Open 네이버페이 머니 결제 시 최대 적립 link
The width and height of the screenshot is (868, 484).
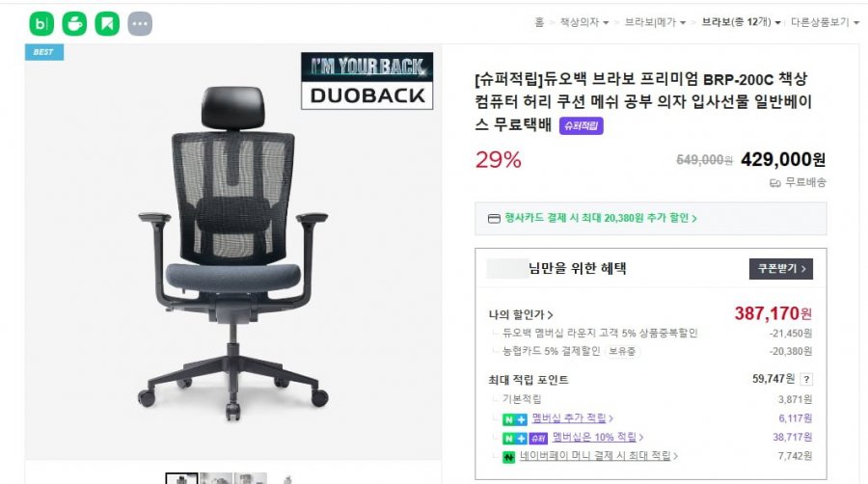(x=598, y=456)
